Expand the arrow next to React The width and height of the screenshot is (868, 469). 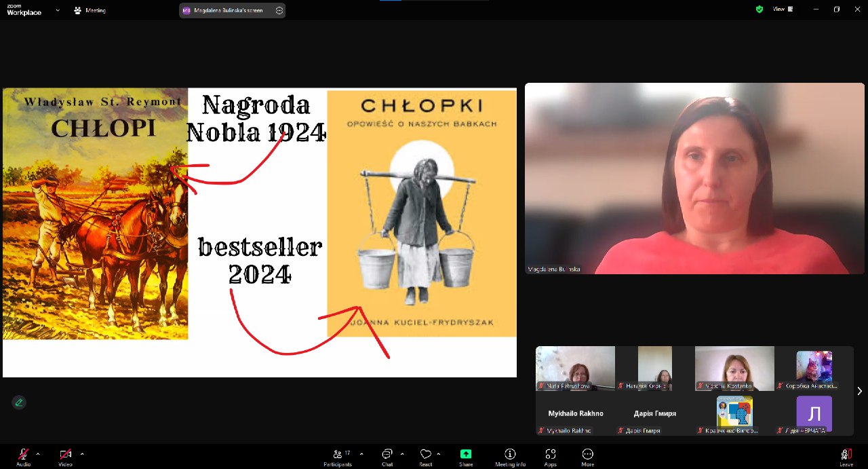click(x=439, y=453)
